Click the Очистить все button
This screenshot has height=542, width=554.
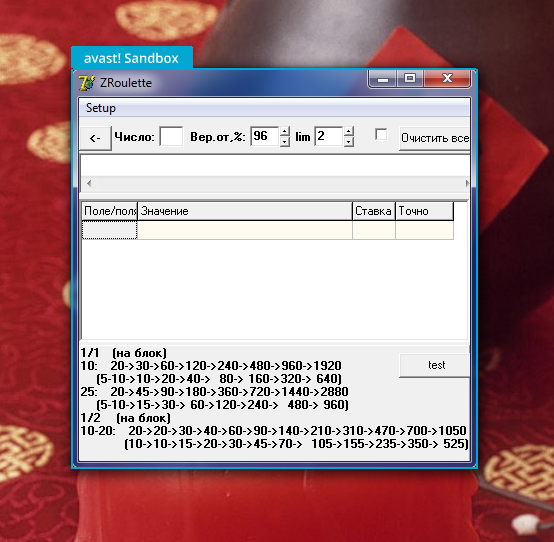[435, 138]
